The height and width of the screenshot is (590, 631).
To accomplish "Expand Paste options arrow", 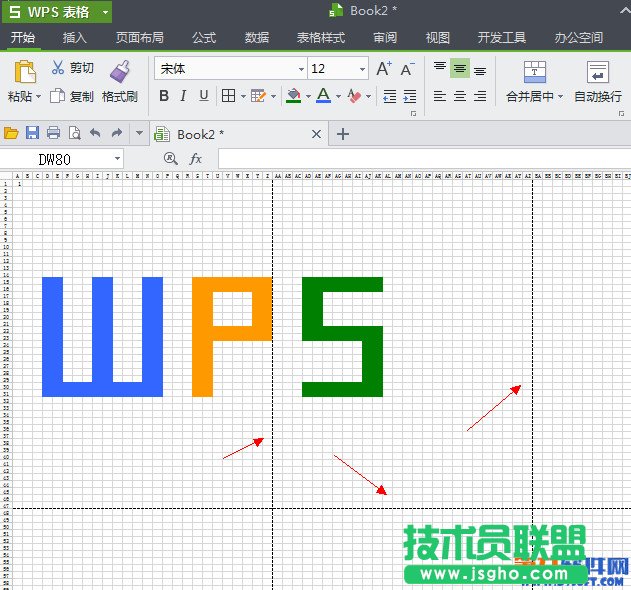I will tap(39, 97).
